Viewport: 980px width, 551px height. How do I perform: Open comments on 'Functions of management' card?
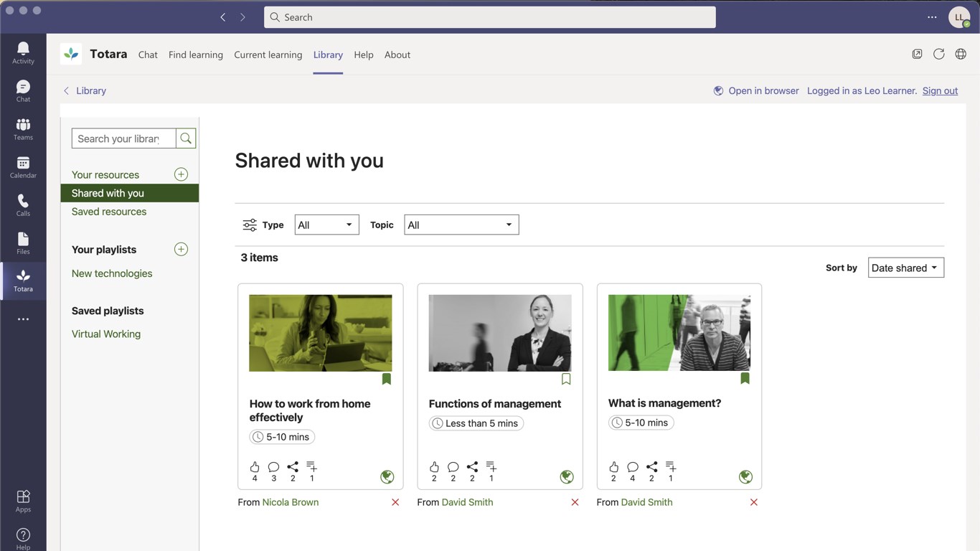pyautogui.click(x=453, y=467)
